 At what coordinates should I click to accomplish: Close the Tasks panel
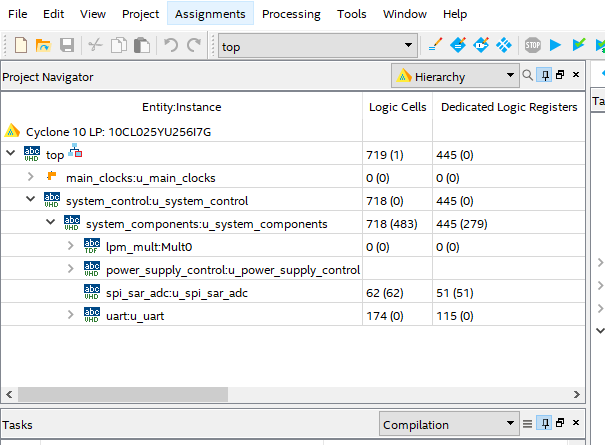576,423
